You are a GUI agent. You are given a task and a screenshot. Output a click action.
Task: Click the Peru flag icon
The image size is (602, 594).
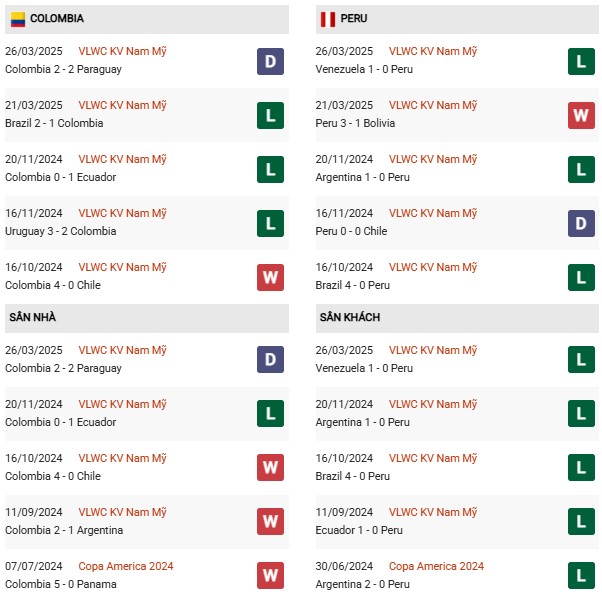[x=328, y=19]
